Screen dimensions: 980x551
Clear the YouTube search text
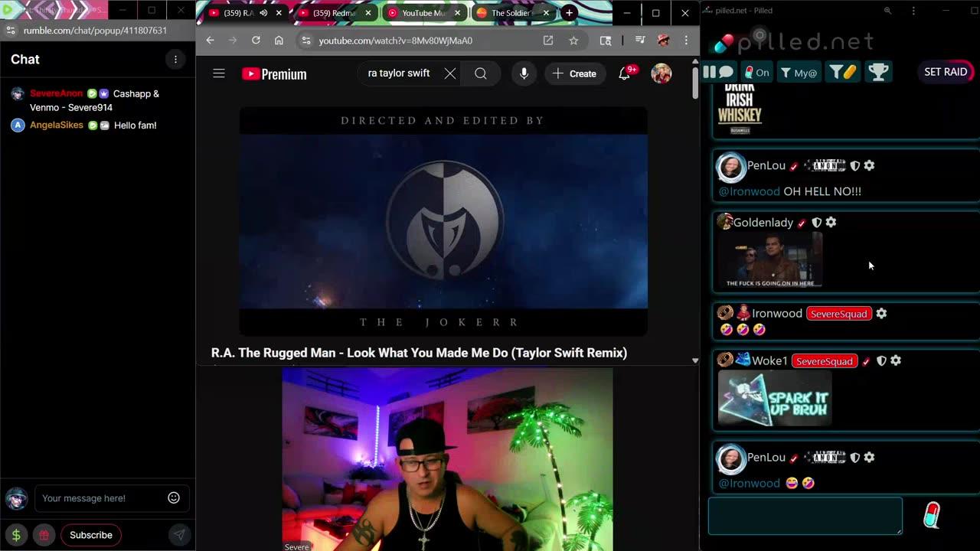(x=450, y=73)
